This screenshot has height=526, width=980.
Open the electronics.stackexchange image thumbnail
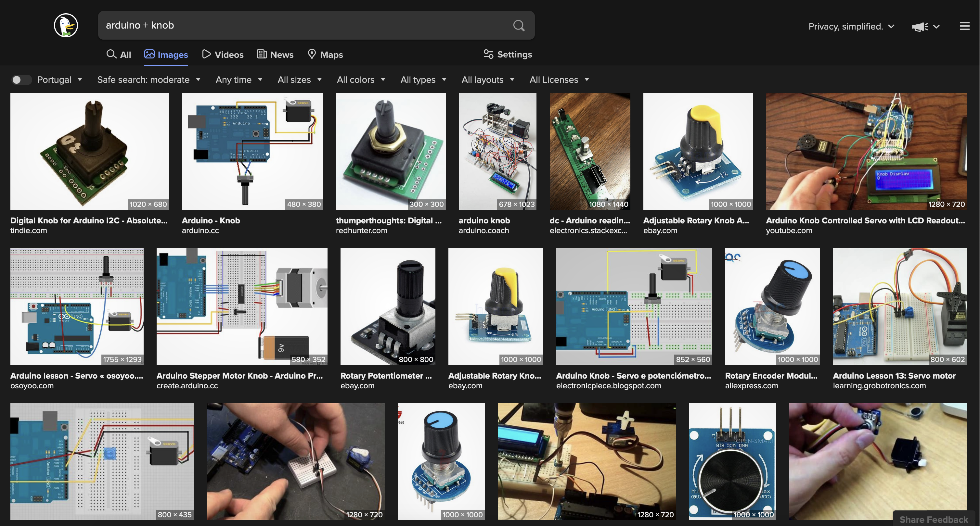(590, 151)
